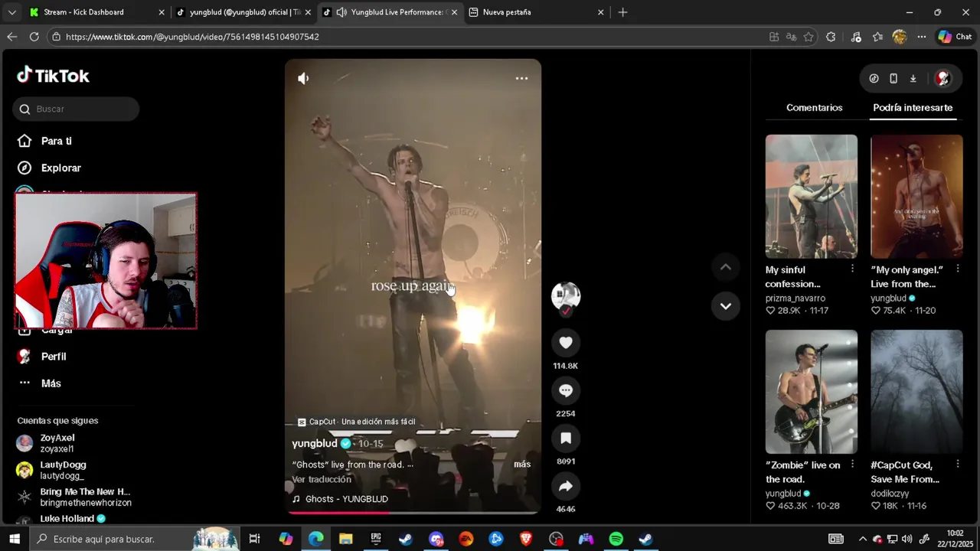Open options for the 'Zombie' video

click(x=852, y=464)
